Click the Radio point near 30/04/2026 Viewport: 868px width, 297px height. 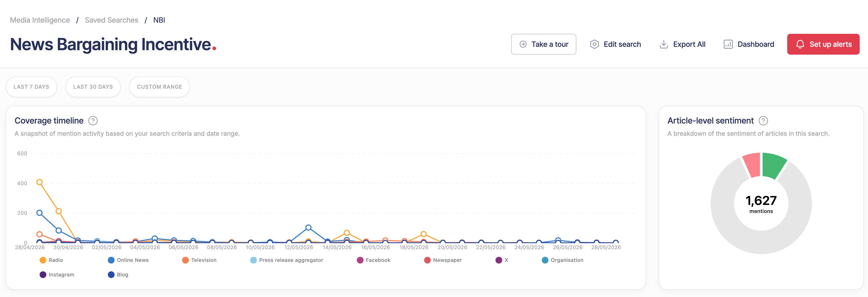tap(59, 211)
